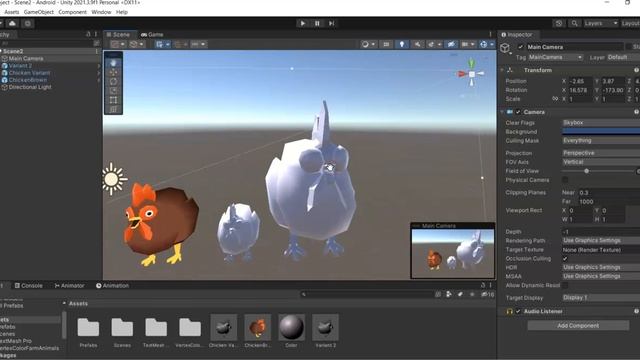640x360 pixels.
Task: Select Directional Light in Hierarchy
Action: pos(30,87)
